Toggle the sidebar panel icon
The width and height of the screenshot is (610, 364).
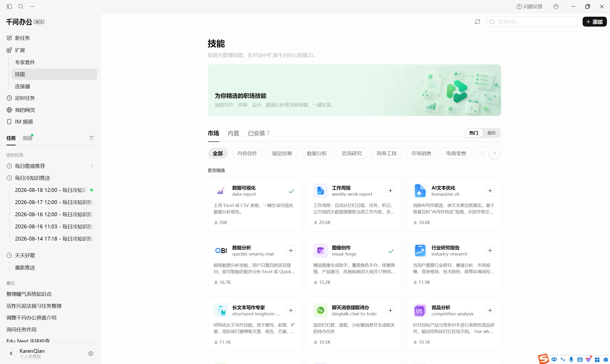(x=9, y=6)
